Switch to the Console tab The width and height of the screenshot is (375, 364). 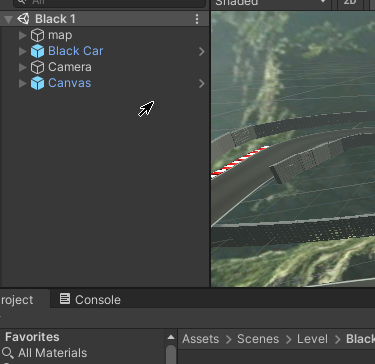[x=90, y=300]
